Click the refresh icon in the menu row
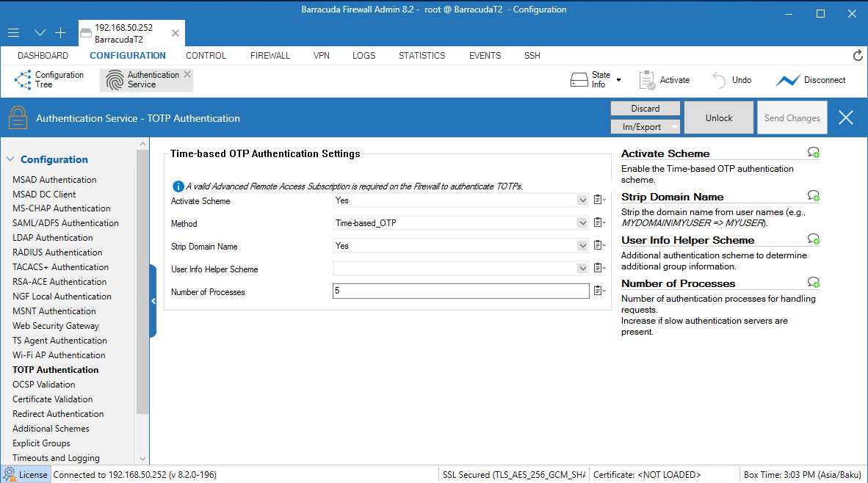The height and width of the screenshot is (483, 868). (x=858, y=55)
